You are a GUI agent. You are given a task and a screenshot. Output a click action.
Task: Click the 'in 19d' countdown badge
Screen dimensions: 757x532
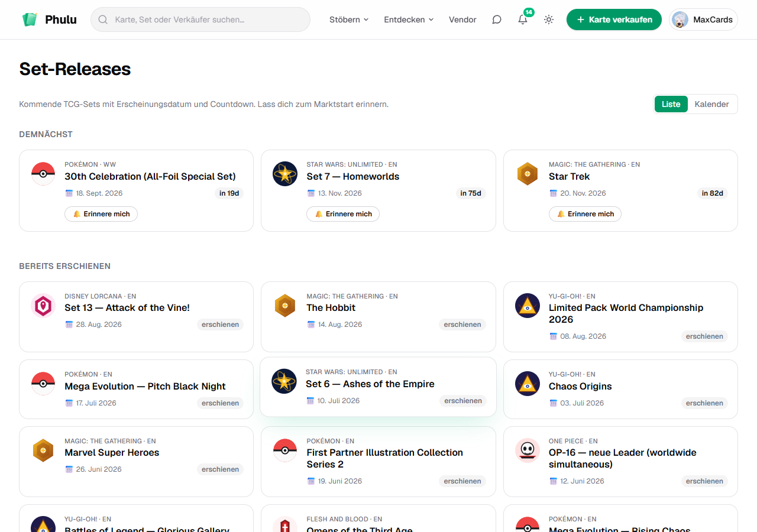(229, 193)
